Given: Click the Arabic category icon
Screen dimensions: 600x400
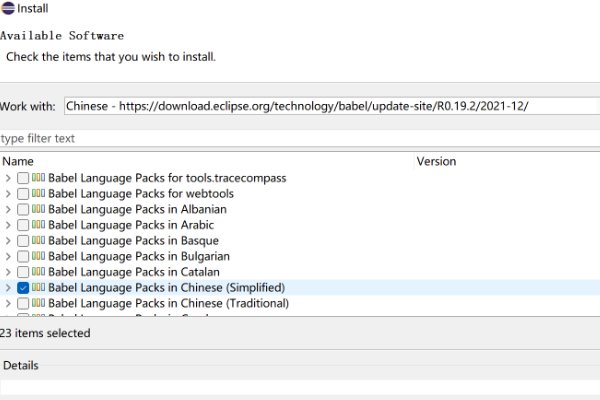Looking at the screenshot, I should point(38,224).
